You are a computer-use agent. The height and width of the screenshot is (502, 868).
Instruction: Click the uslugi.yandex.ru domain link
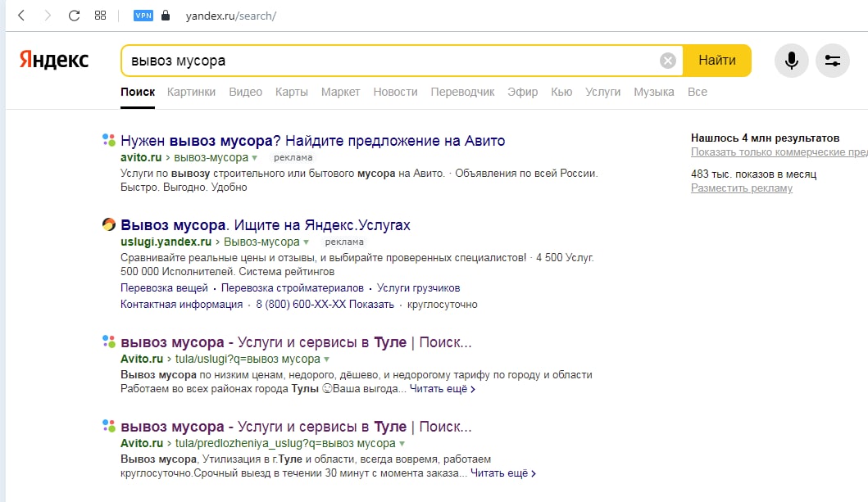[166, 242]
